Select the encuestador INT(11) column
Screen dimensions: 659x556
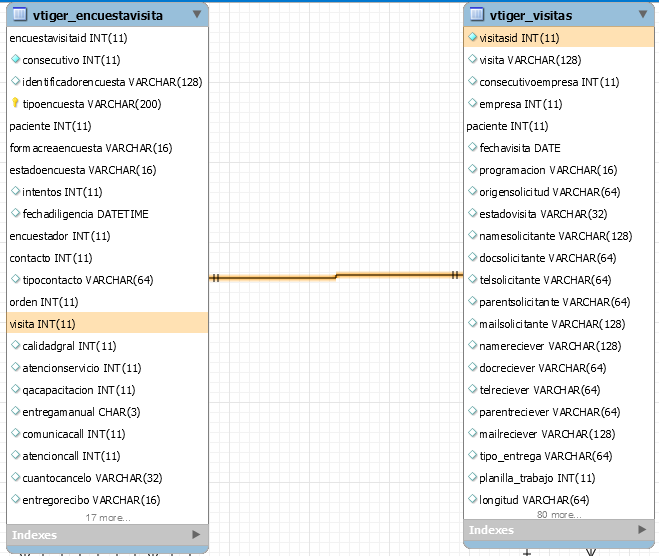[107, 236]
